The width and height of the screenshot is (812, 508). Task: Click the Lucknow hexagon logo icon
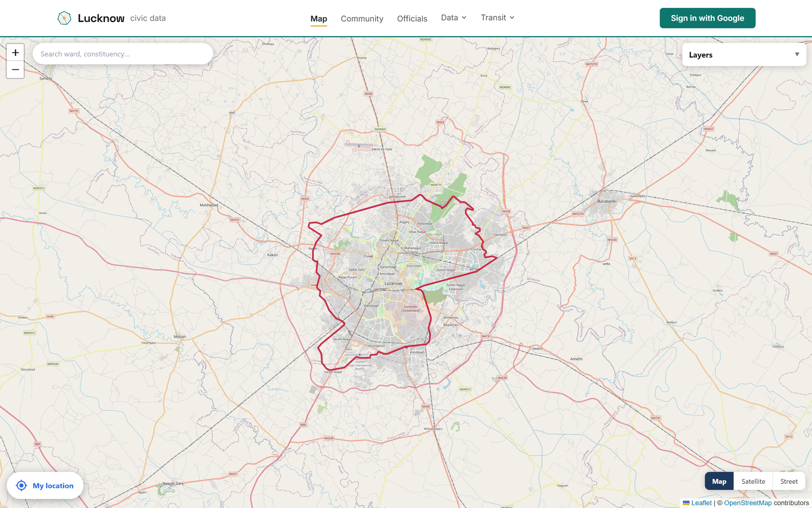click(x=64, y=18)
